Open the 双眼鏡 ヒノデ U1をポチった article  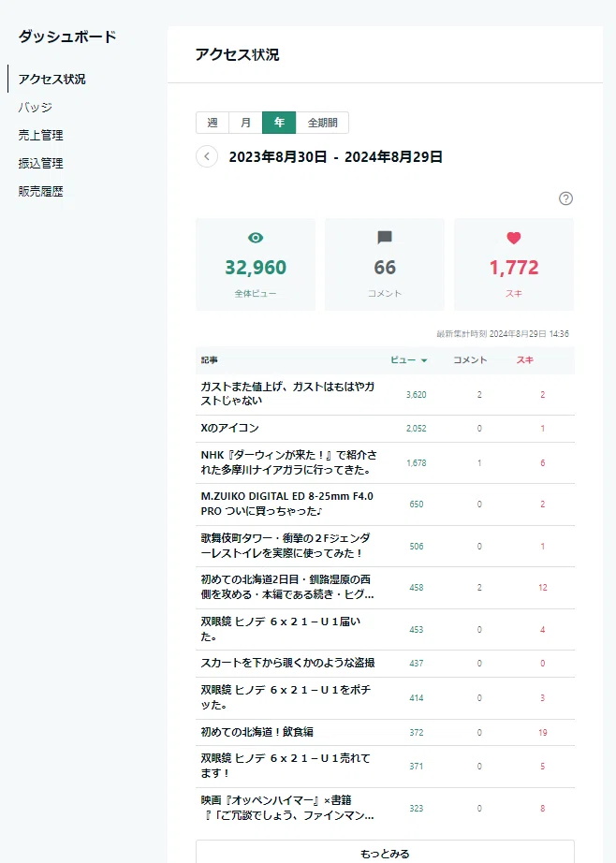click(x=286, y=696)
